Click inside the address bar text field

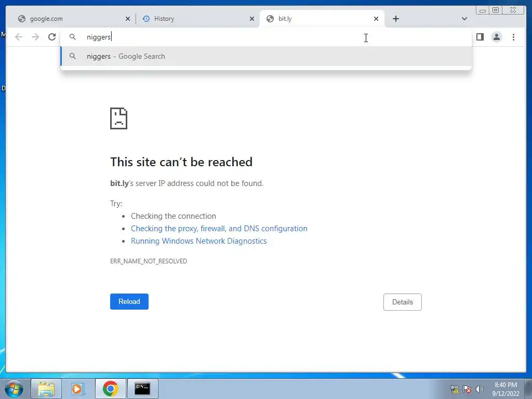(x=265, y=37)
